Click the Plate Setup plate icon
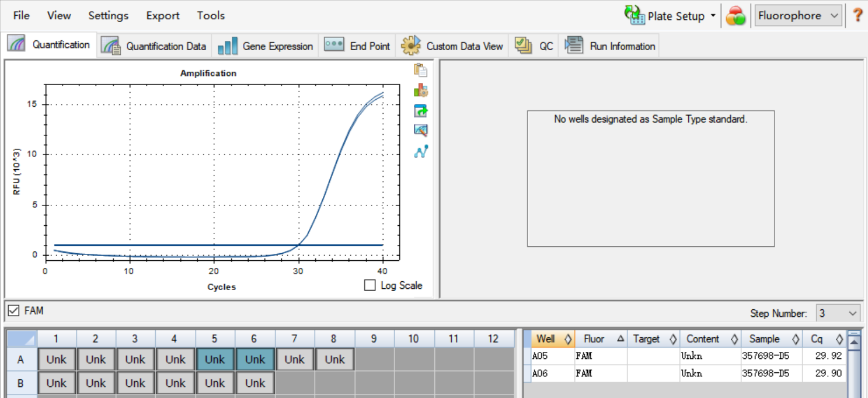This screenshot has height=398, width=868. 634,15
